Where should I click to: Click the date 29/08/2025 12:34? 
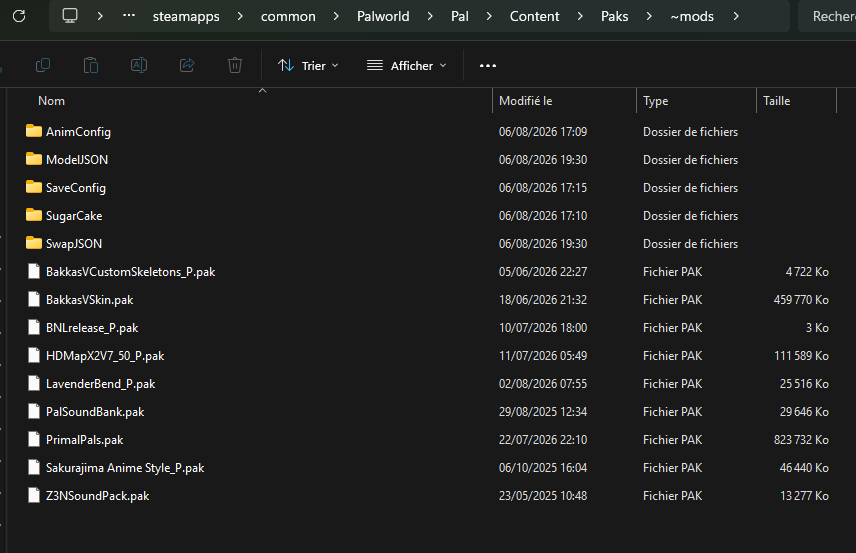pos(543,412)
